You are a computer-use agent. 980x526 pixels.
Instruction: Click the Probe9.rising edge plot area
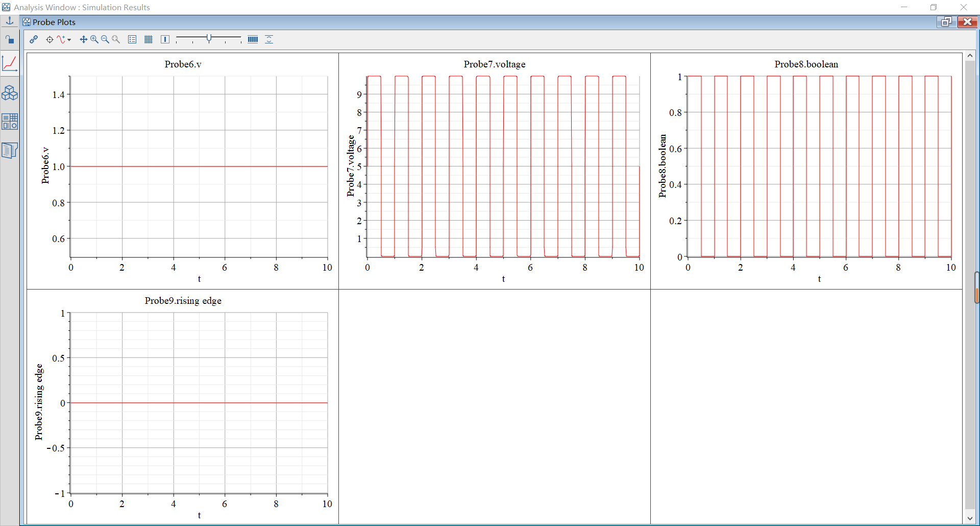point(199,403)
